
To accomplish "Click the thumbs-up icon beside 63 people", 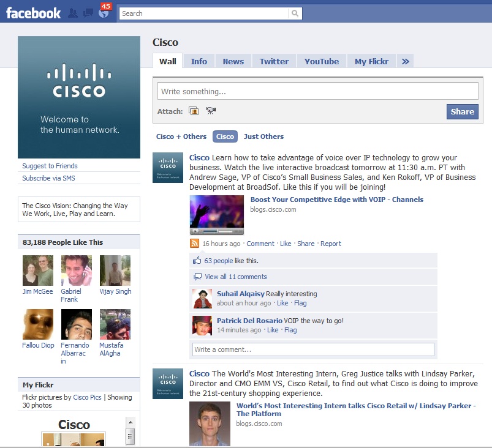I will 197,261.
